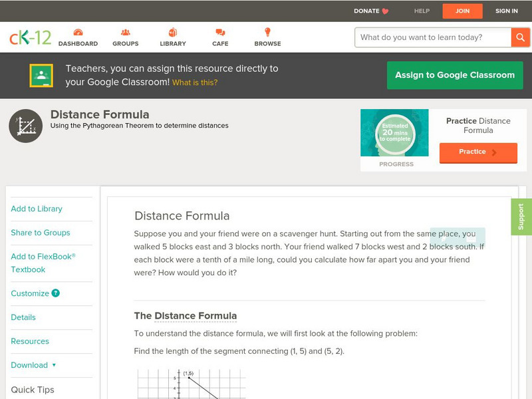Expand the Download dropdown arrow
The width and height of the screenshot is (532, 399).
(x=54, y=365)
